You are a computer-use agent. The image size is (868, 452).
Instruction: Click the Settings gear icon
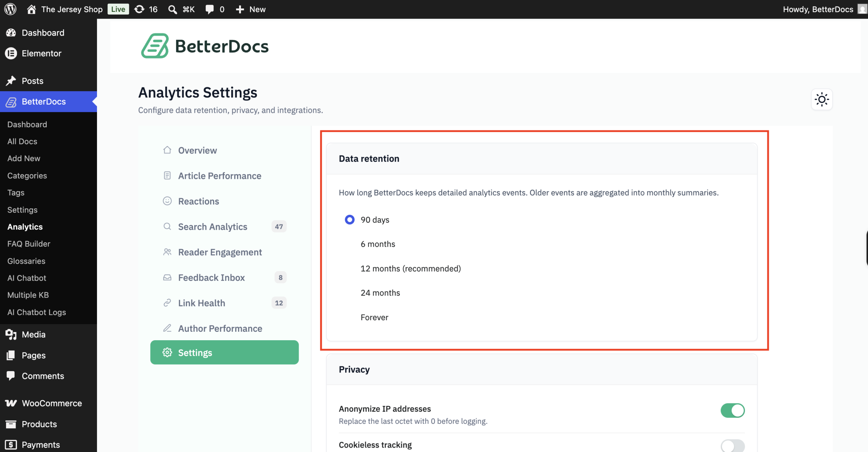pyautogui.click(x=167, y=352)
